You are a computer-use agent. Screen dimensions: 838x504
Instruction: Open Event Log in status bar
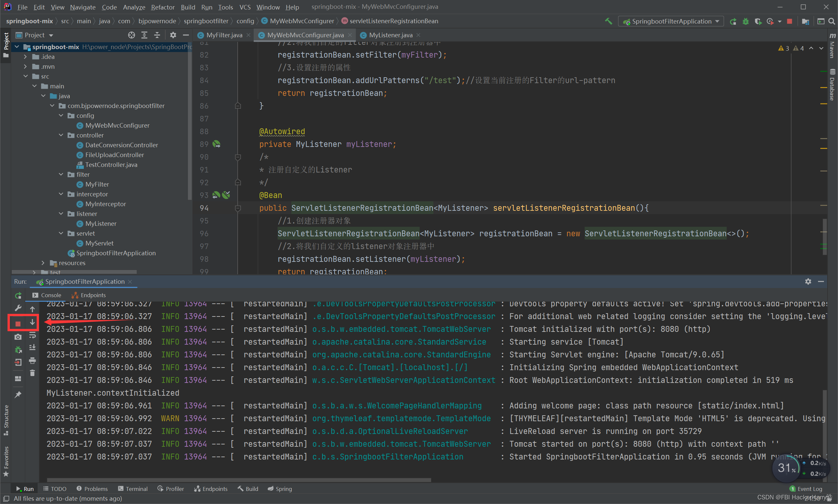coord(806,489)
